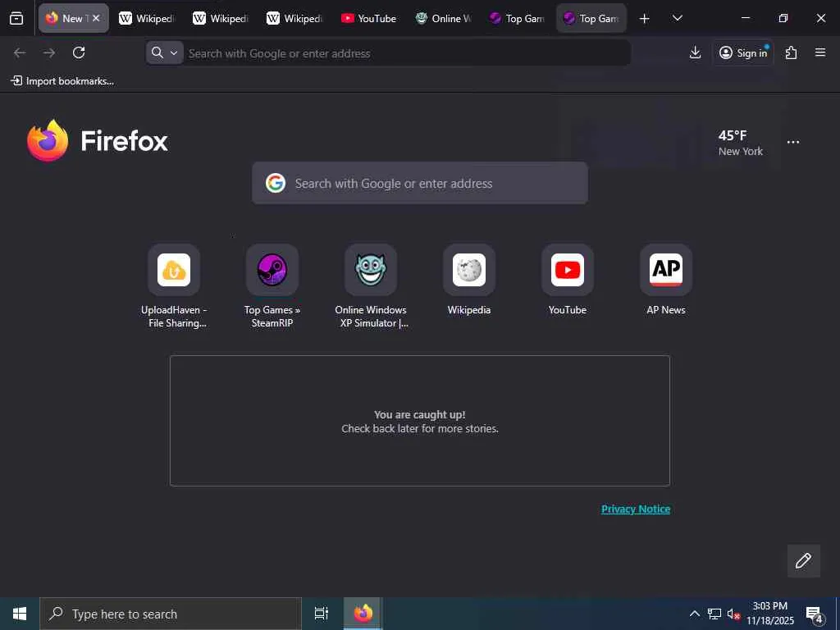The height and width of the screenshot is (630, 840).
Task: Open a new tab with plus button
Action: [645, 18]
